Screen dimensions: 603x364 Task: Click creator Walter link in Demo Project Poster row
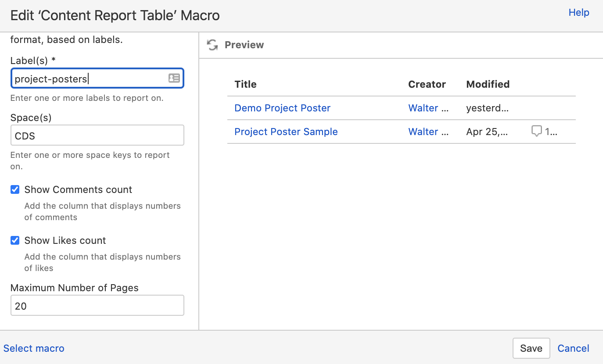(x=428, y=108)
